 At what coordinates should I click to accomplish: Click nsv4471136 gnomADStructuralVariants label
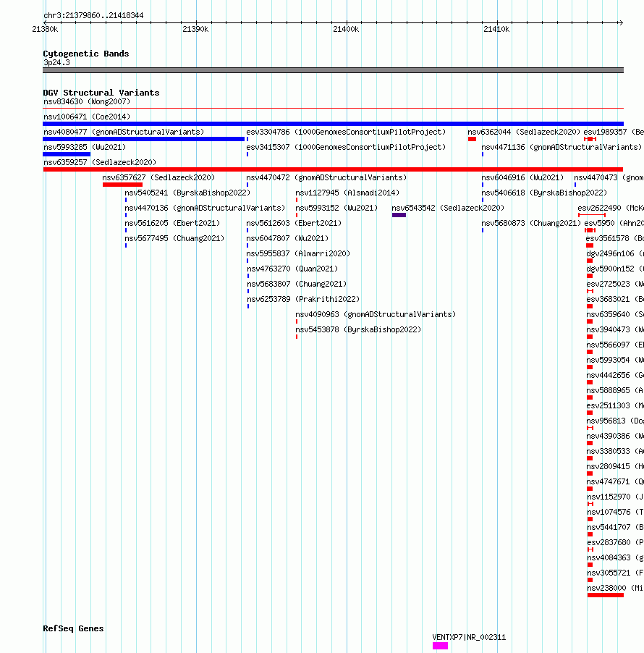[x=562, y=148]
